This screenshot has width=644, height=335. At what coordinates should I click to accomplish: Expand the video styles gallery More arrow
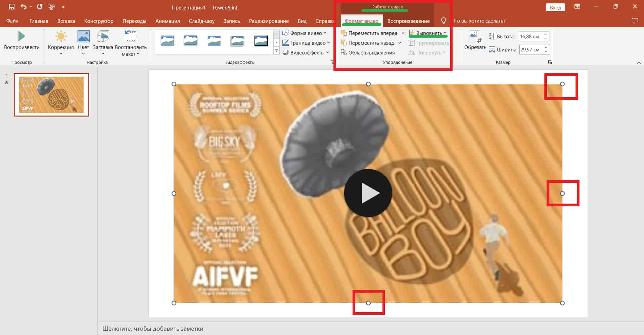(x=276, y=51)
